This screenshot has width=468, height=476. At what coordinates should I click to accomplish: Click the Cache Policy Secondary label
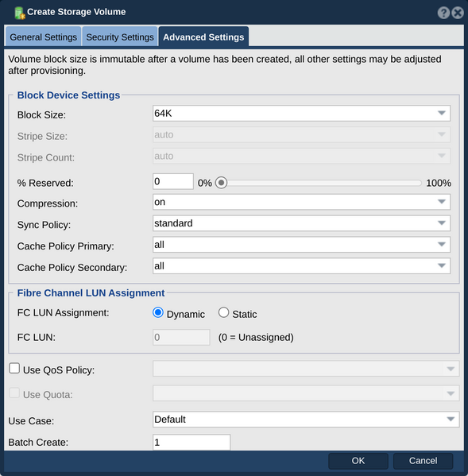(72, 268)
